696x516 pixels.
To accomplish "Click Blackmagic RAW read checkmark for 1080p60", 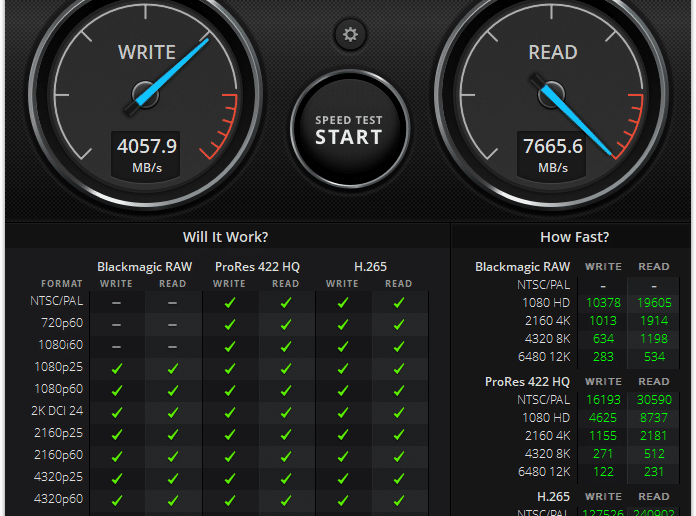I will (173, 390).
